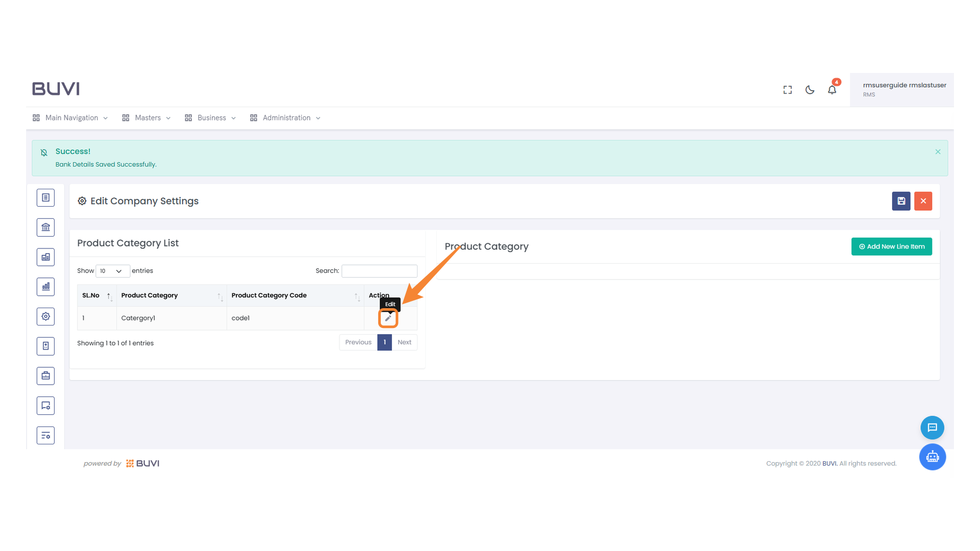Select the briefcase sidebar icon

tap(45, 376)
